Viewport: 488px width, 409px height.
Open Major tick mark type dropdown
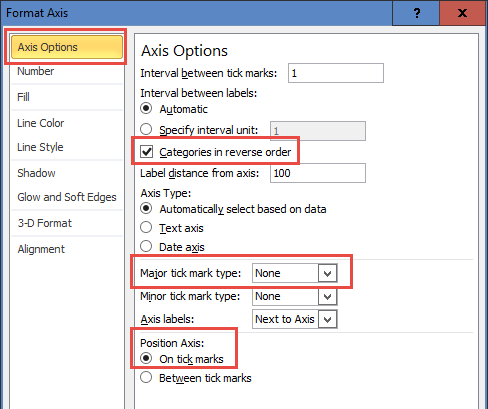tap(294, 273)
